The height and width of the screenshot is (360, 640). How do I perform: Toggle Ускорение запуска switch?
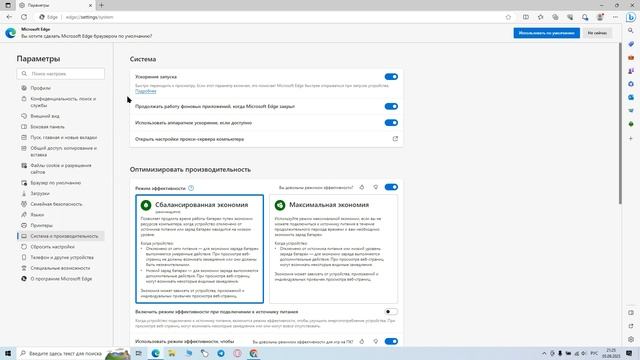tap(391, 77)
